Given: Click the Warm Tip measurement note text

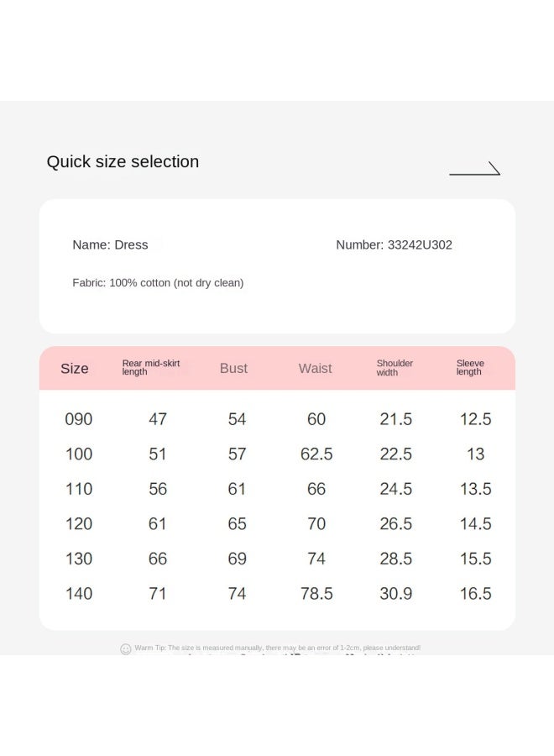Looking at the screenshot, I should click(278, 648).
